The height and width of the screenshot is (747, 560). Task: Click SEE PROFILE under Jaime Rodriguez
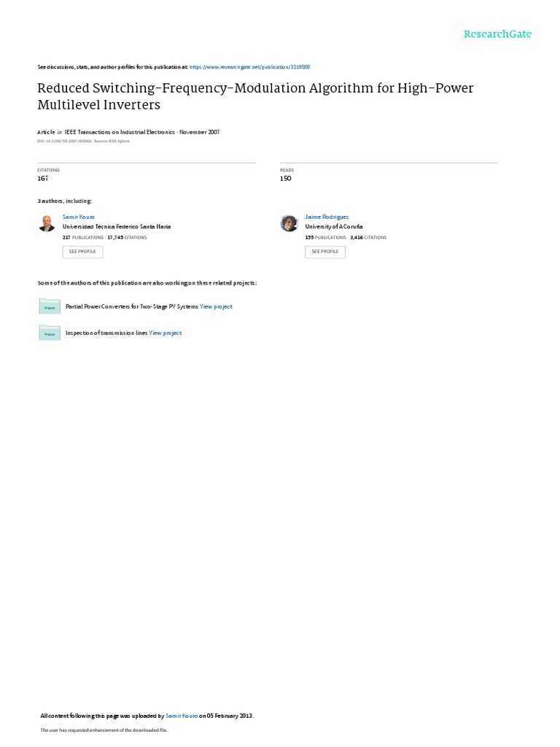pyautogui.click(x=325, y=252)
